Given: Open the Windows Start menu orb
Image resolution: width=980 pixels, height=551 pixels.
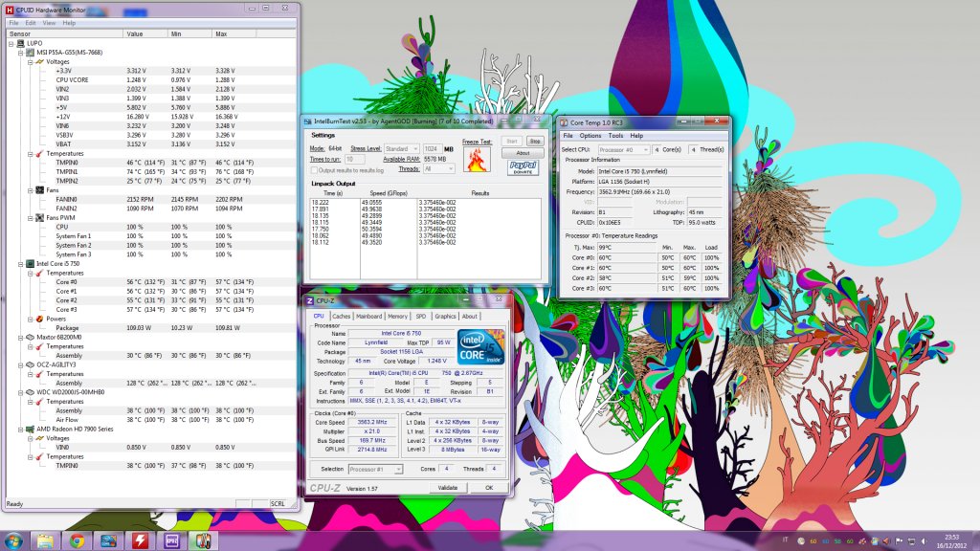Looking at the screenshot, I should pos(13,541).
